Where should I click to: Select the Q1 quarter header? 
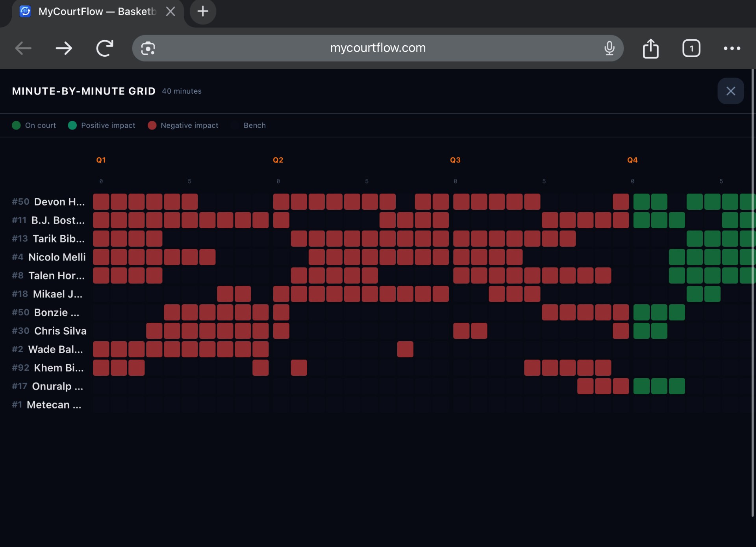click(101, 160)
